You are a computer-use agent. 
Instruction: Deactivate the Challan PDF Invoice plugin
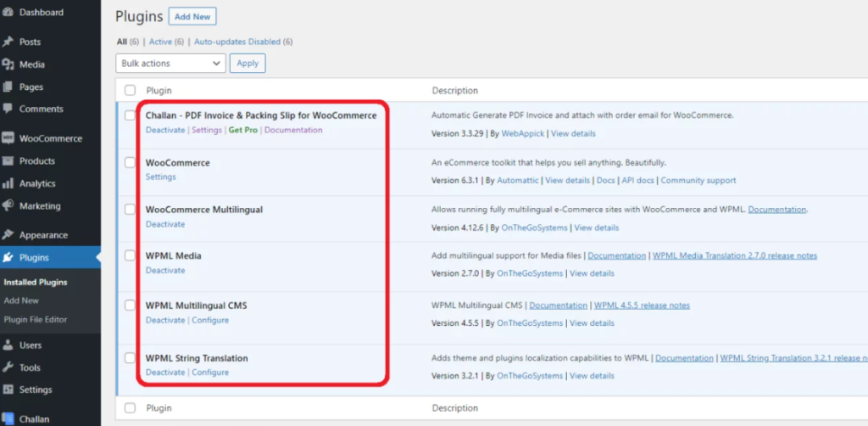165,130
